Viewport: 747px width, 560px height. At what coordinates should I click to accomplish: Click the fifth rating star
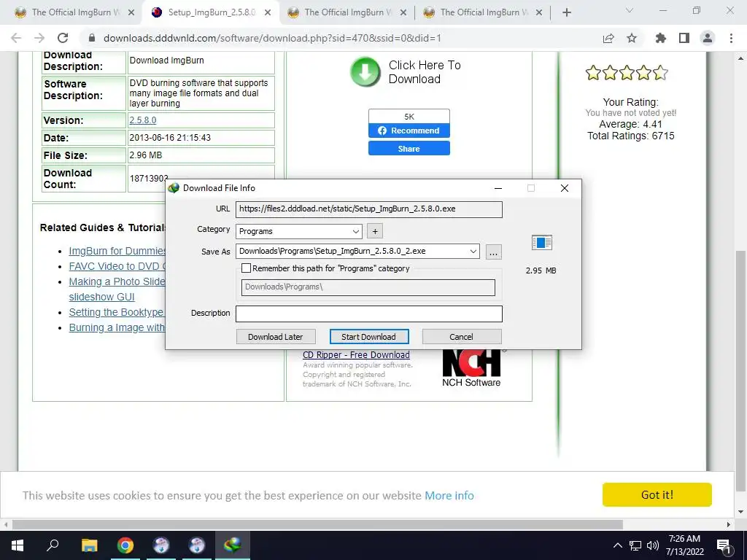pyautogui.click(x=660, y=73)
